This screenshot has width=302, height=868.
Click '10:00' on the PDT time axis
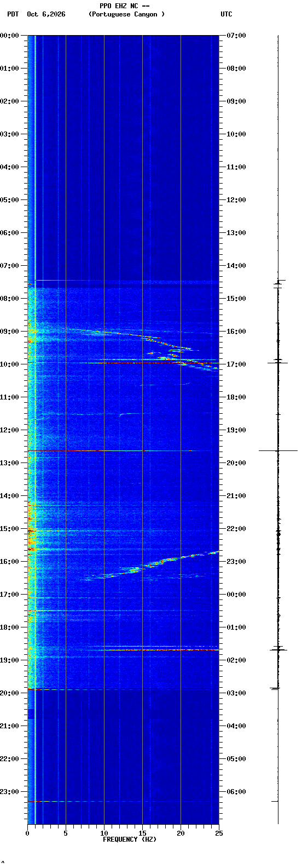(x=9, y=364)
